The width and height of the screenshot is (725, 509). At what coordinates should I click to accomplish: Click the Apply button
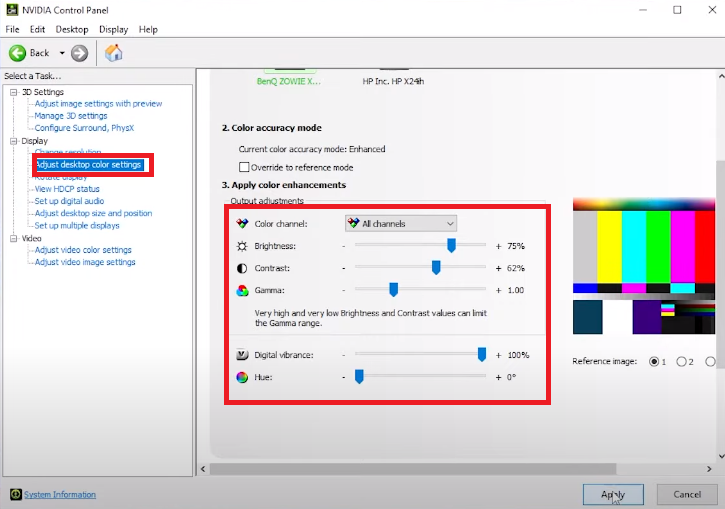click(x=613, y=494)
